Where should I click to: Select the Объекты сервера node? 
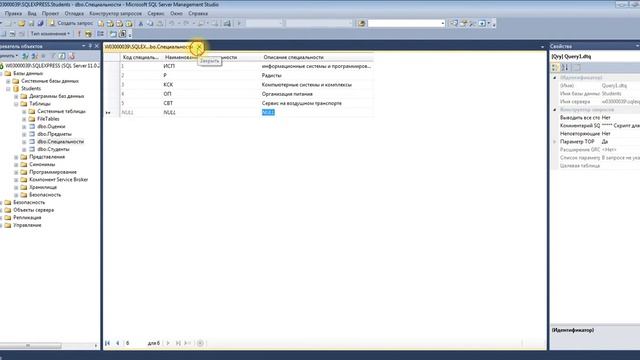coord(33,210)
